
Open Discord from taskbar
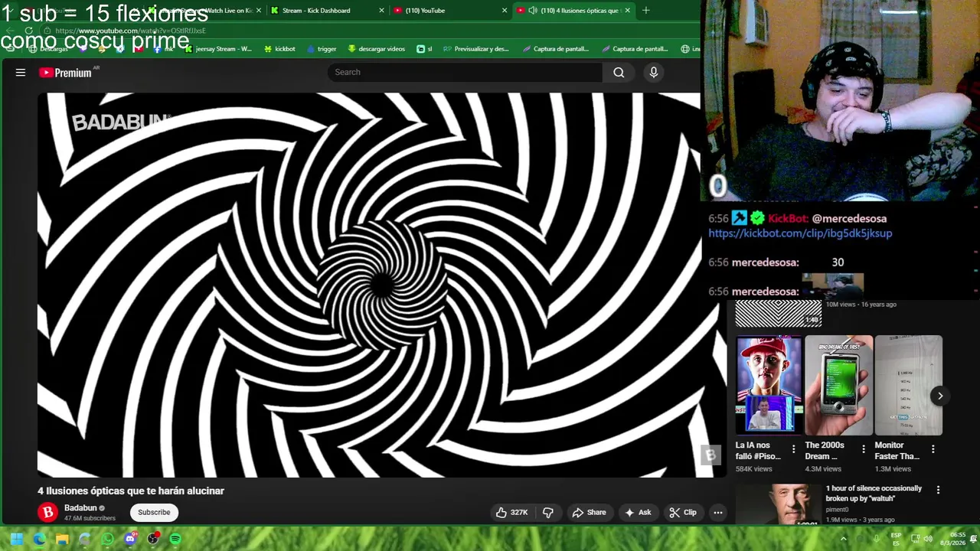point(130,539)
